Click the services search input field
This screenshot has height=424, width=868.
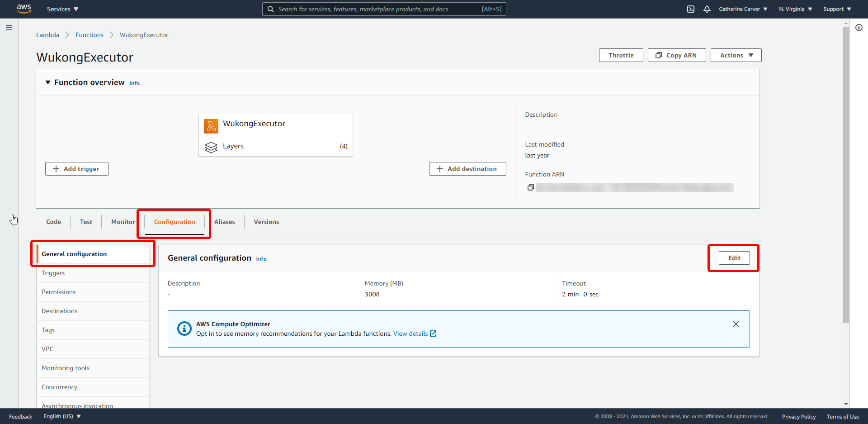click(x=384, y=9)
